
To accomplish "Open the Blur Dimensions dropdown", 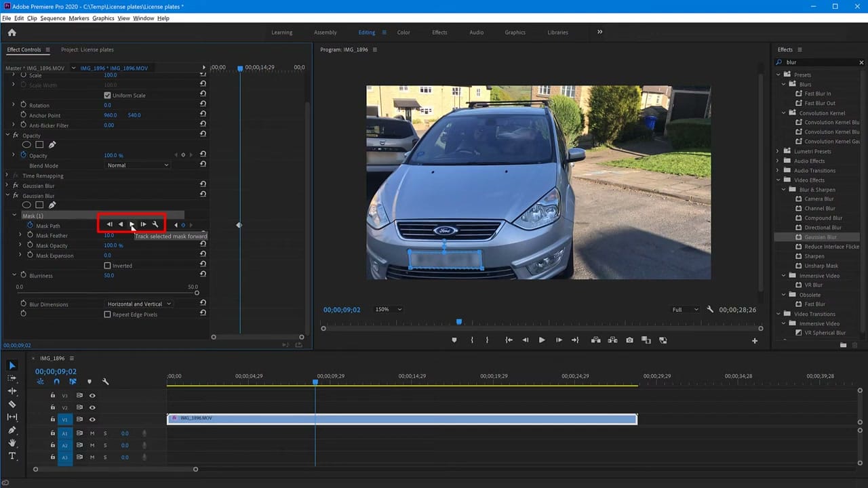I will point(138,304).
